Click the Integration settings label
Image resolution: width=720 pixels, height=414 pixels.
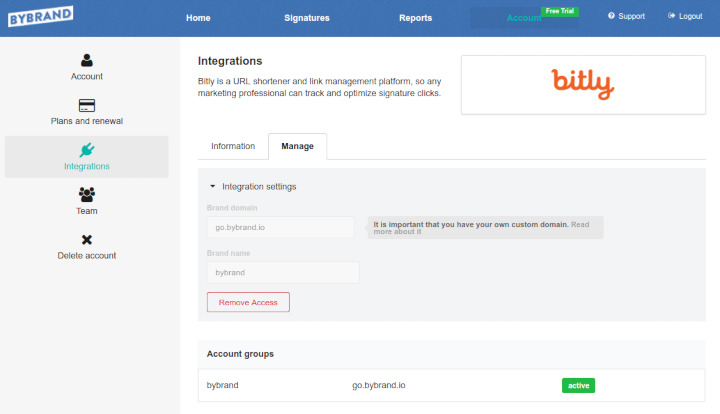[259, 187]
